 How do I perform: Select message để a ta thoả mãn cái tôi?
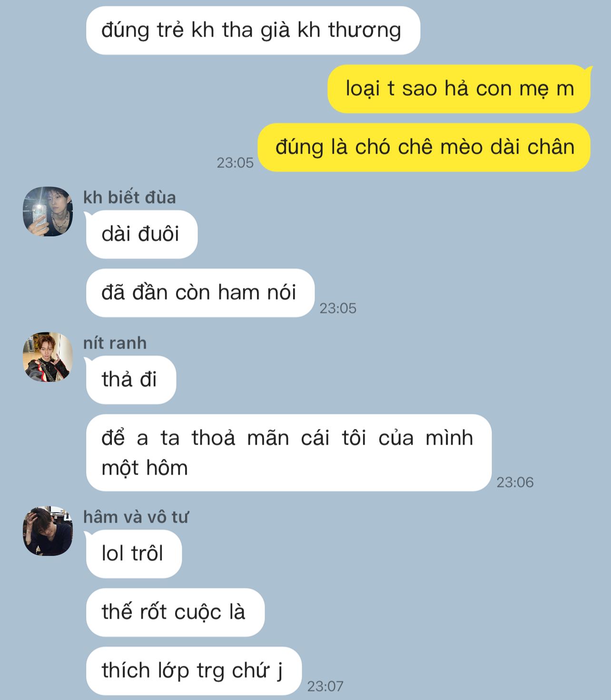tap(289, 453)
